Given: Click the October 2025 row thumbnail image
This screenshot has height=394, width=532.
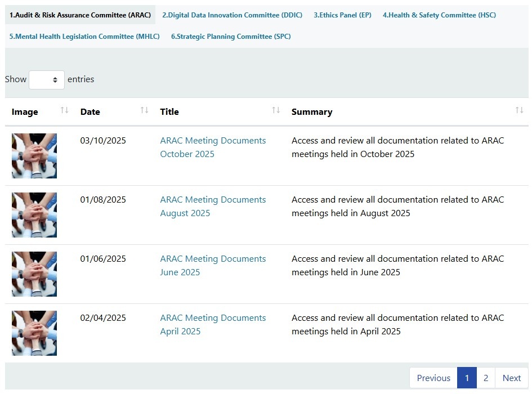Looking at the screenshot, I should (34, 156).
